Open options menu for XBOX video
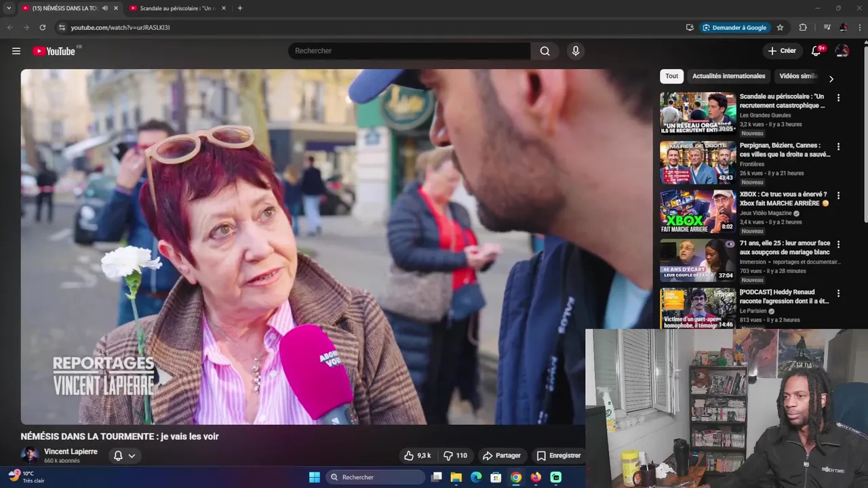Image resolution: width=868 pixels, height=488 pixels. (x=838, y=195)
